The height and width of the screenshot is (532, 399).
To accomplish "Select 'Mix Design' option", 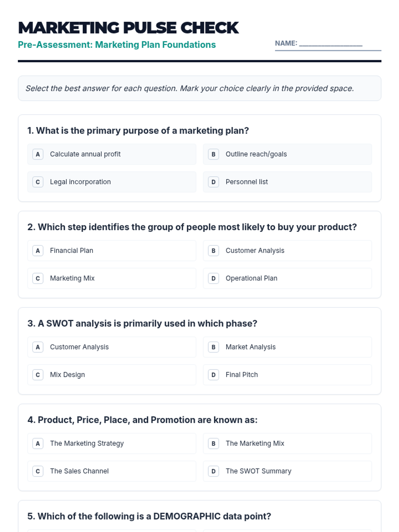I will [112, 375].
